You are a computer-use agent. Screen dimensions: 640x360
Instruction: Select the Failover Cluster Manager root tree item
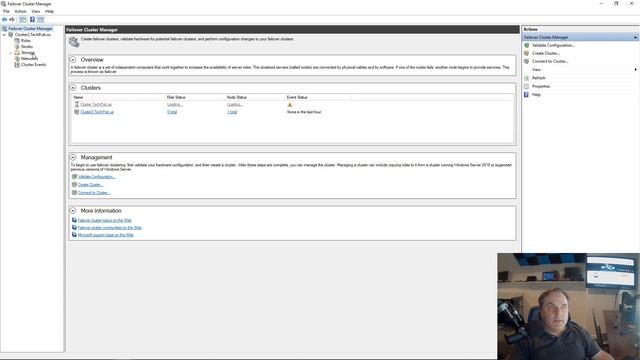click(31, 29)
